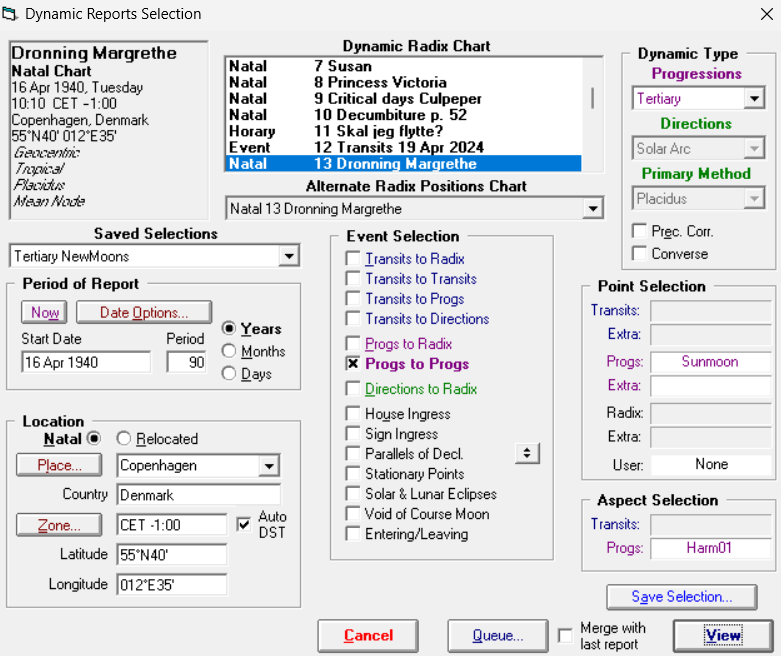Viewport: 781px width, 656px height.
Task: Expand the Saved Selections Tertiary NewMoons dropdown
Action: tap(289, 257)
